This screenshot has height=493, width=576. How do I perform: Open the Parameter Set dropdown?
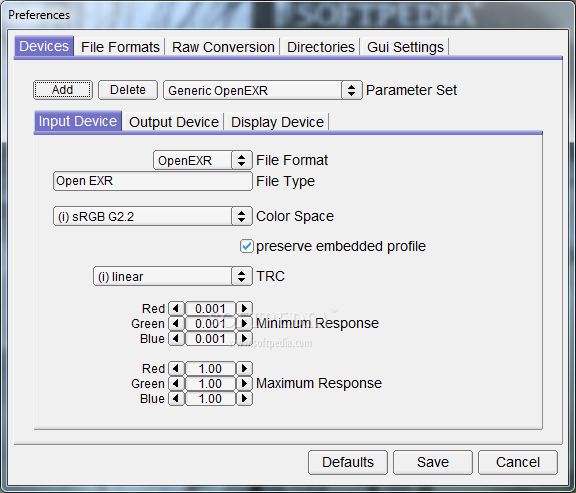[263, 90]
